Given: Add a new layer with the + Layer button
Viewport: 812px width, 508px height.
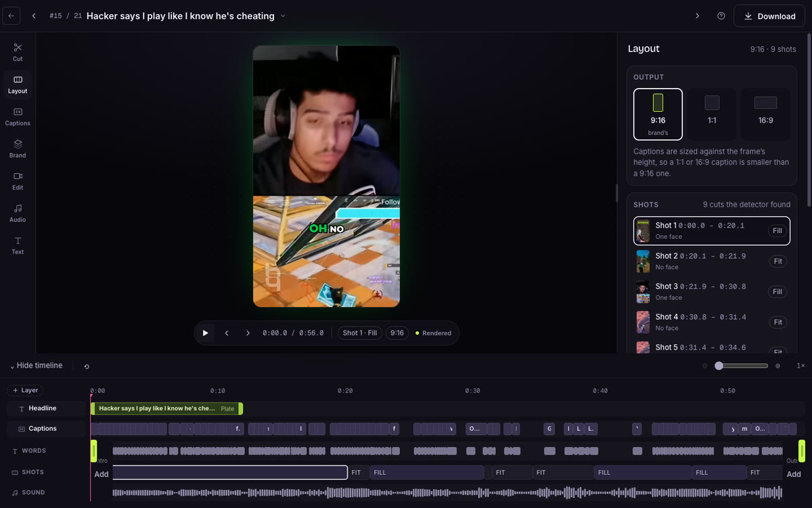Looking at the screenshot, I should coord(25,390).
